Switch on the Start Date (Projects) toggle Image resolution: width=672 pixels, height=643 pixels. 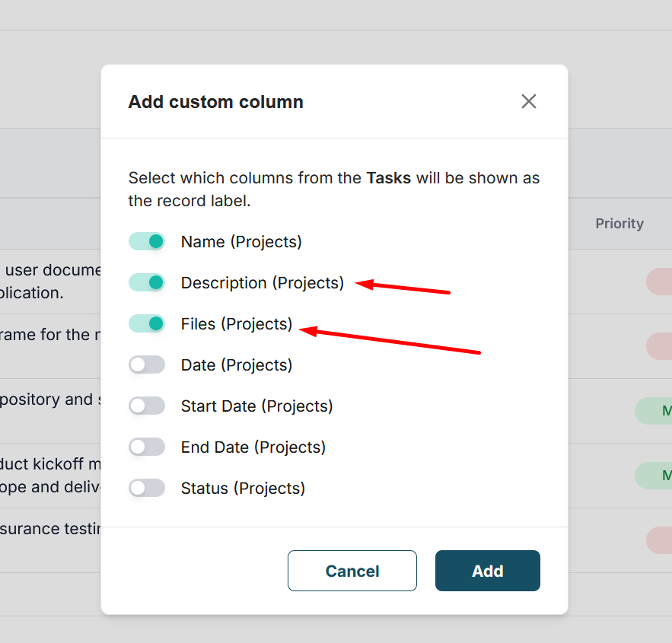click(147, 406)
